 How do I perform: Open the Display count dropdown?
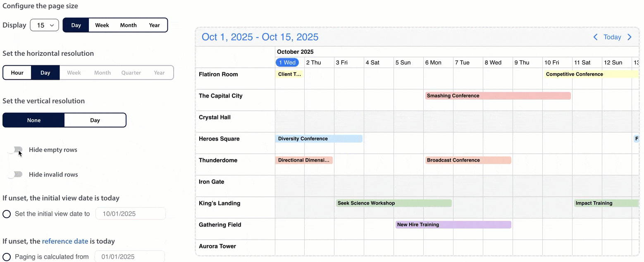coord(44,25)
